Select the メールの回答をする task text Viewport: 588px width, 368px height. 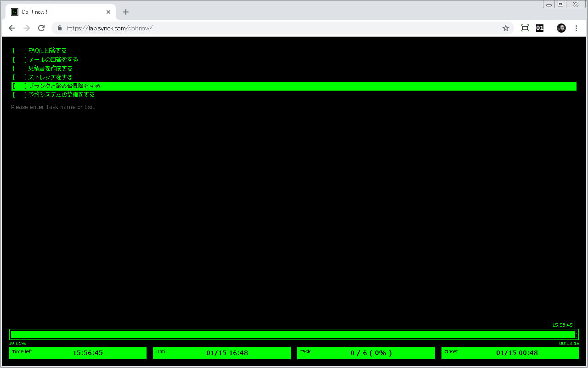click(x=53, y=60)
